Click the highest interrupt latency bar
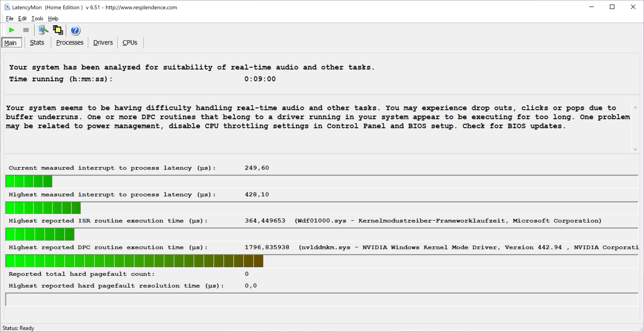This screenshot has width=644, height=332. click(x=43, y=208)
